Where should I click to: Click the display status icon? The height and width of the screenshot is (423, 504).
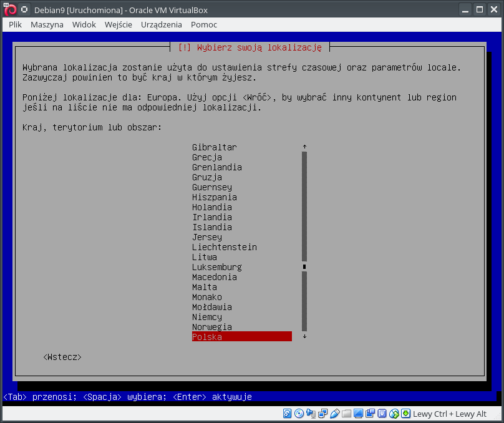(x=358, y=414)
